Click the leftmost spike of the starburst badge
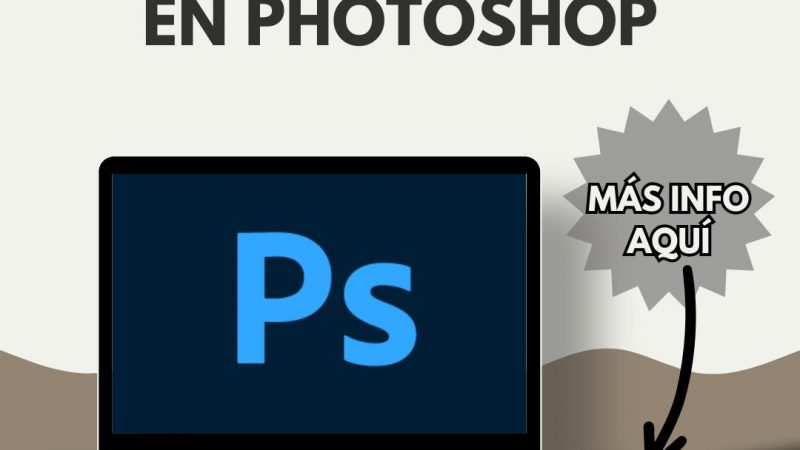This screenshot has height=450, width=800. click(572, 237)
